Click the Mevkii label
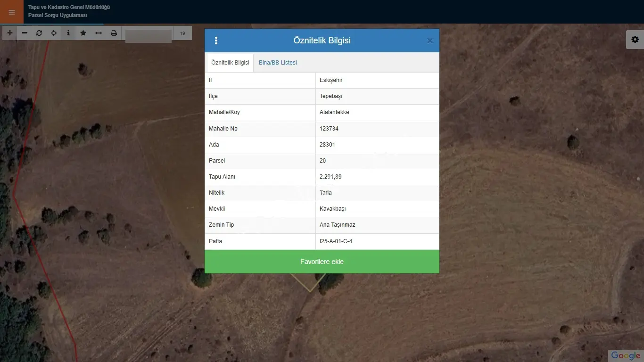The width and height of the screenshot is (644, 362). [x=217, y=209]
